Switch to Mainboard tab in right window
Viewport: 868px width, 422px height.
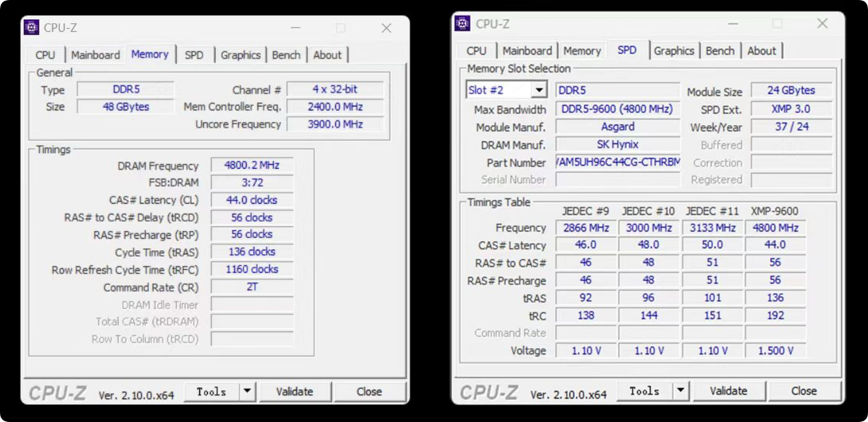click(x=527, y=51)
